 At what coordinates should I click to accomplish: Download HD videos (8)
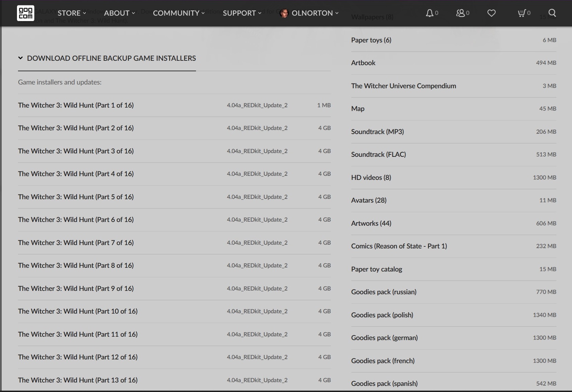point(454,178)
